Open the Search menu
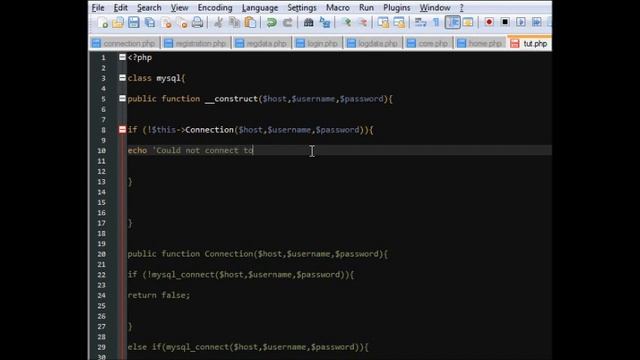Image resolution: width=640 pixels, height=360 pixels. [149, 8]
